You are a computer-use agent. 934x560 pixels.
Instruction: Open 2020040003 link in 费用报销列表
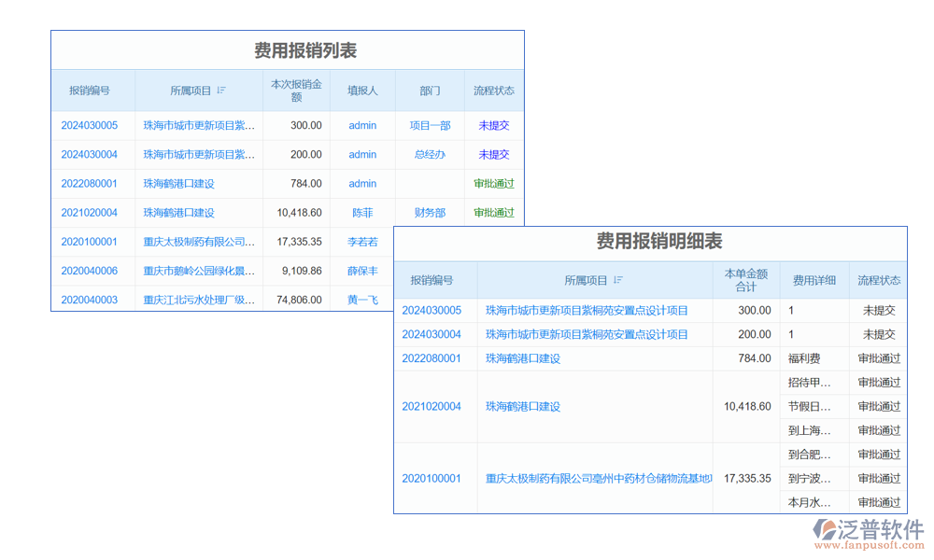[x=90, y=300]
